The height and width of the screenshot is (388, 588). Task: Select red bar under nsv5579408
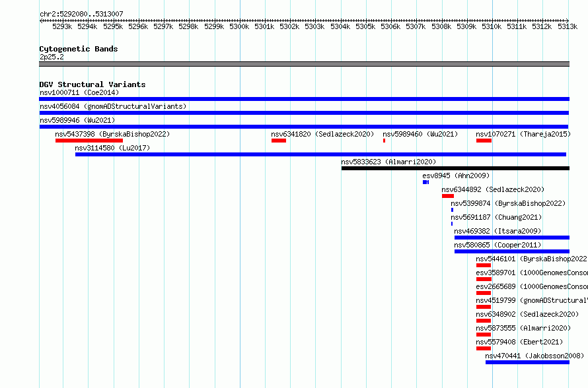[484, 348]
